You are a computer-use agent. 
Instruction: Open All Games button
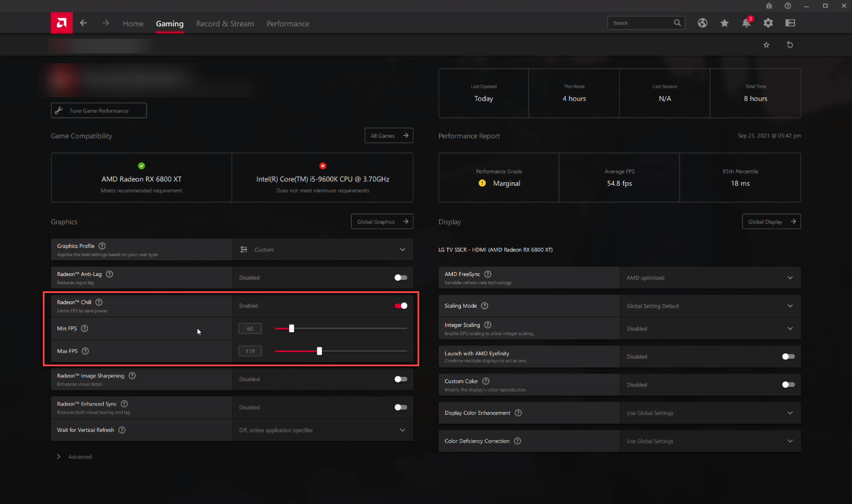389,135
